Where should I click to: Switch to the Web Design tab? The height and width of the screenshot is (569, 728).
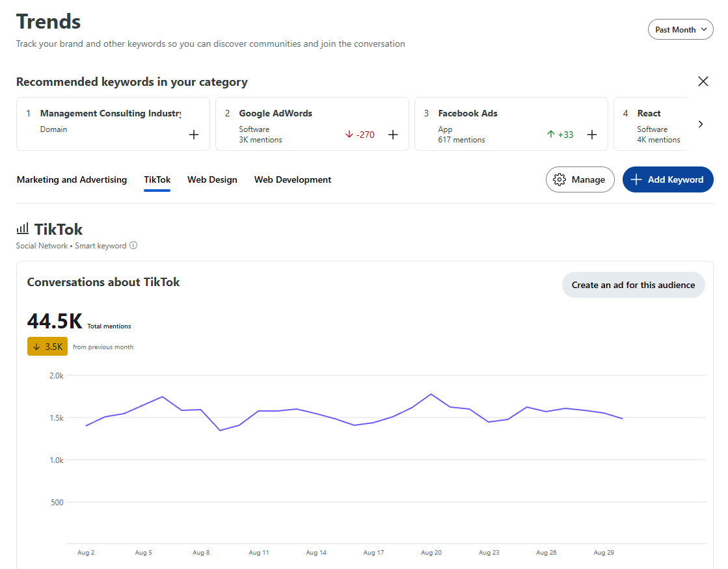[x=212, y=179]
